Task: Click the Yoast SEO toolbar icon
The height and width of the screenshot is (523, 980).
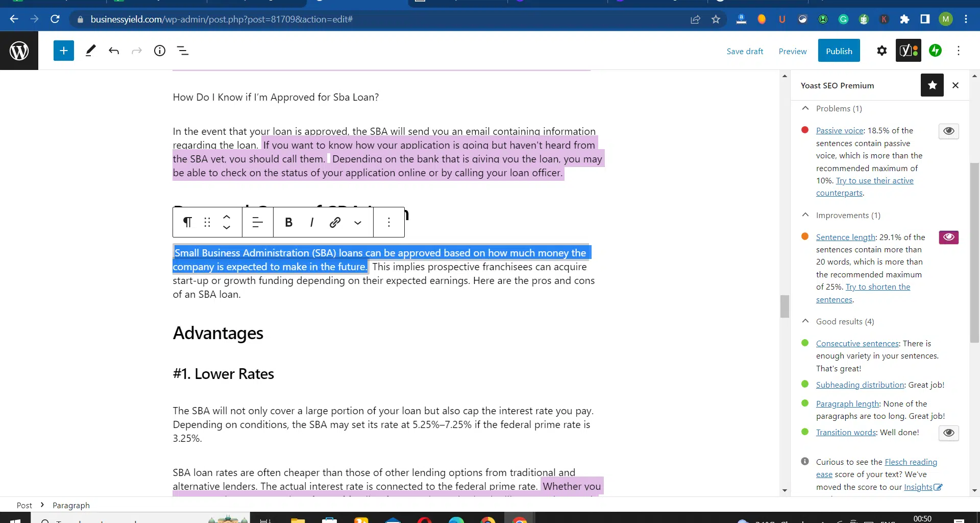Action: click(908, 51)
